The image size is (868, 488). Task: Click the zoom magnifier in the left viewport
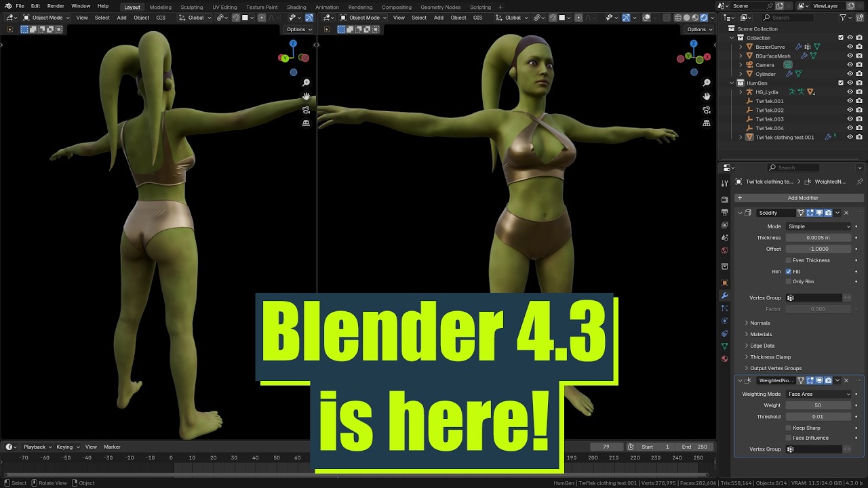pos(306,83)
